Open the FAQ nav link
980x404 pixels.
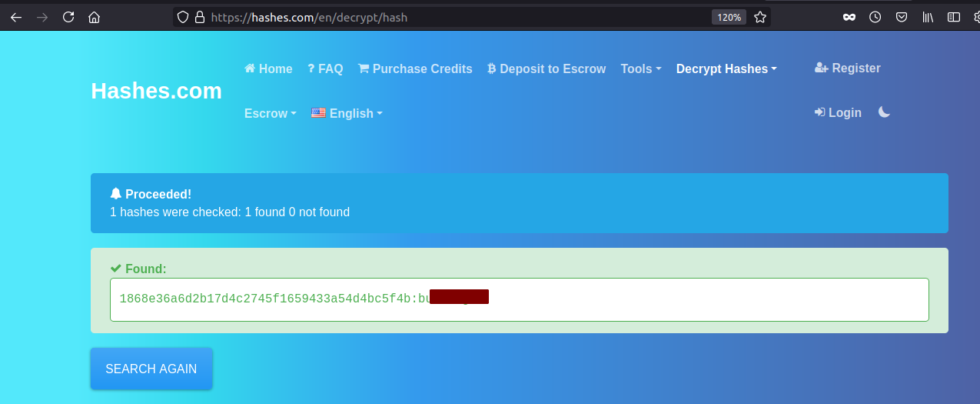pos(325,68)
